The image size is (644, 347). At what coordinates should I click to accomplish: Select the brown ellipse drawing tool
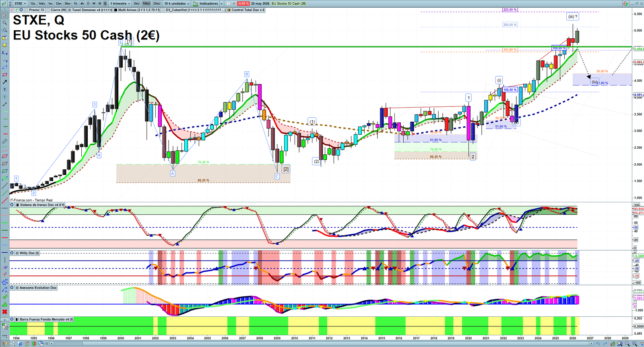(5, 163)
